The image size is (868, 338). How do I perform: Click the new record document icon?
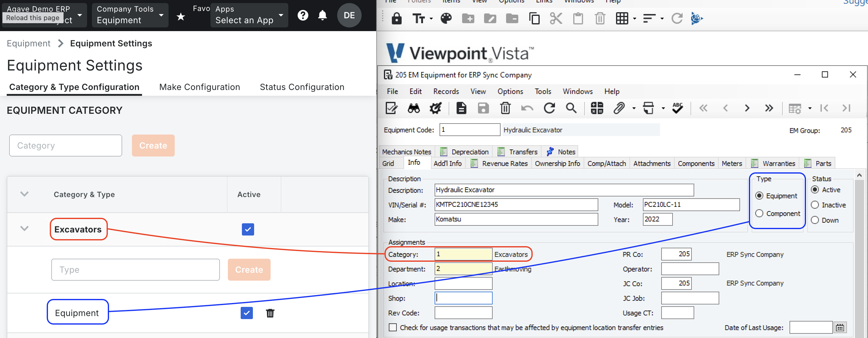[x=461, y=108]
